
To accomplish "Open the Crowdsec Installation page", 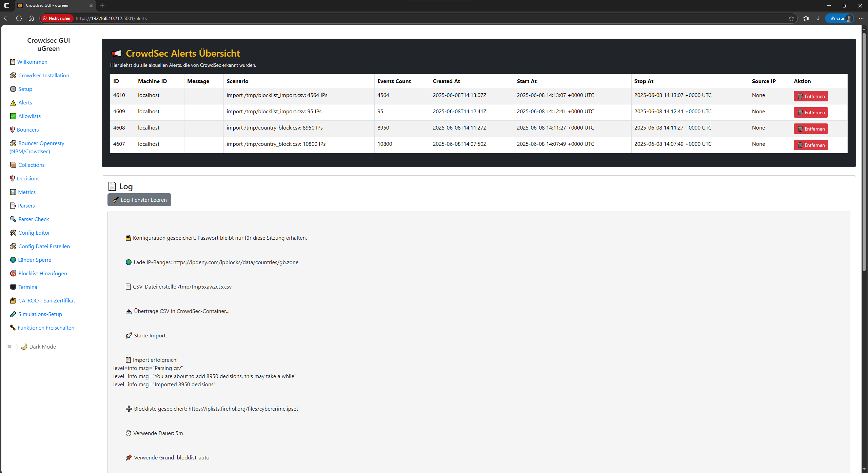I will 44,75.
